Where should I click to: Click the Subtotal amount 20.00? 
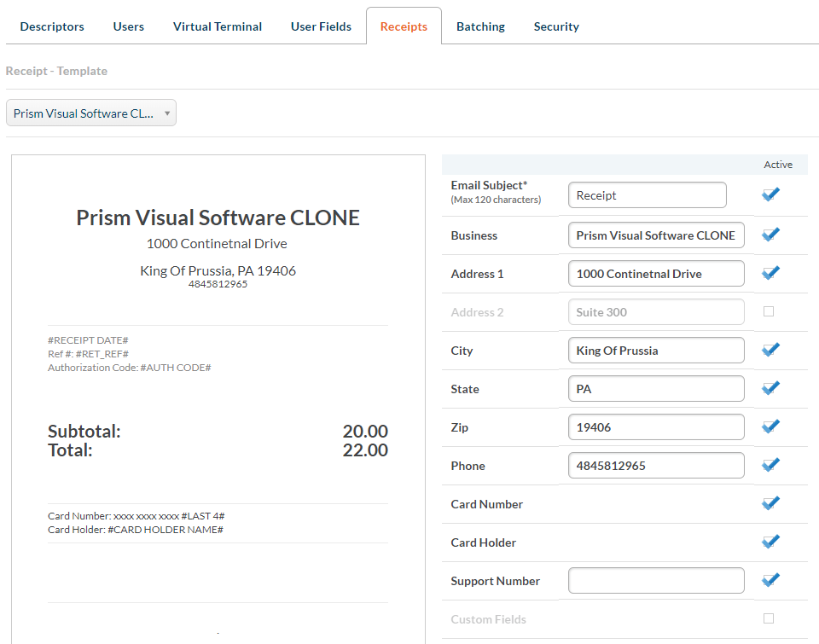[365, 432]
